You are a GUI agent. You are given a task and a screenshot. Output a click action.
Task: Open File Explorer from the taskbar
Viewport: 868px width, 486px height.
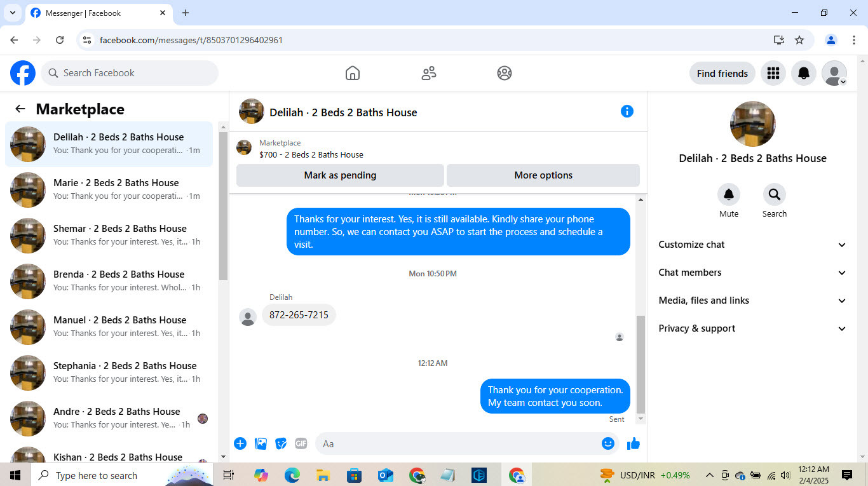point(323,475)
